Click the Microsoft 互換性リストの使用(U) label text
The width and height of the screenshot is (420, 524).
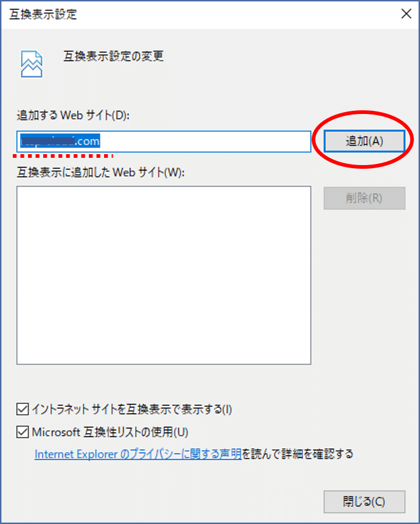tap(110, 433)
